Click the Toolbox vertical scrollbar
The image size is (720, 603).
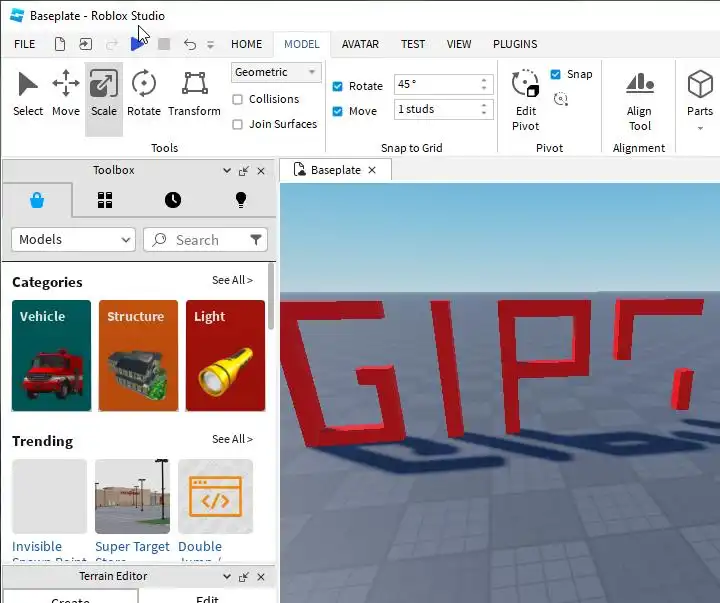click(271, 296)
